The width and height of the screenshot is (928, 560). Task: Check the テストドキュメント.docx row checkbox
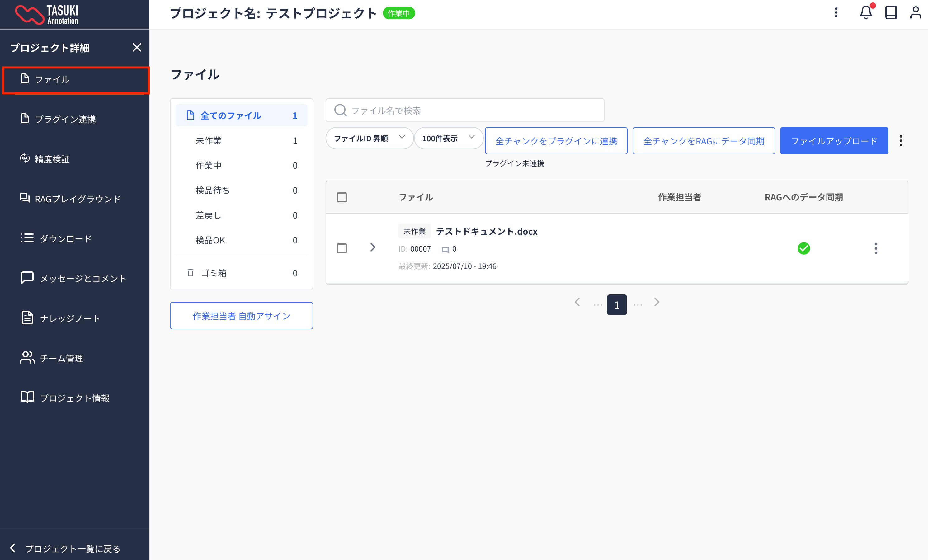point(342,248)
